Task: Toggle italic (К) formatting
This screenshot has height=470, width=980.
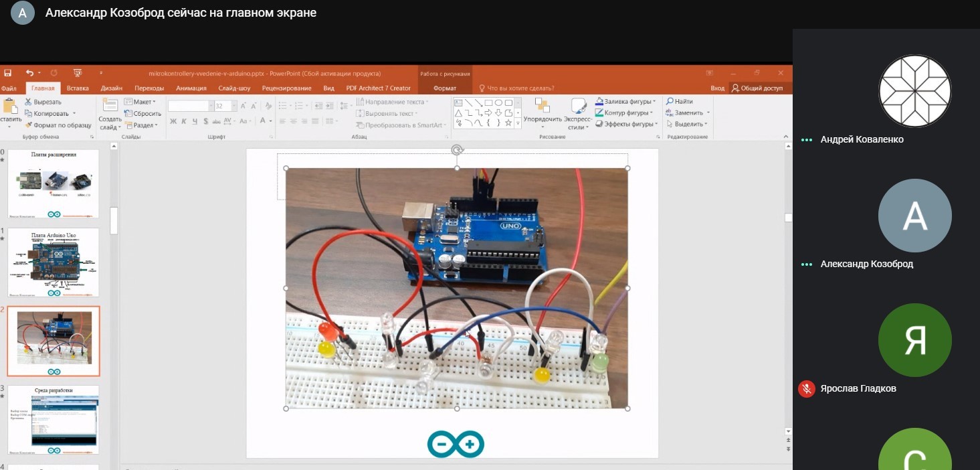Action: coord(184,121)
